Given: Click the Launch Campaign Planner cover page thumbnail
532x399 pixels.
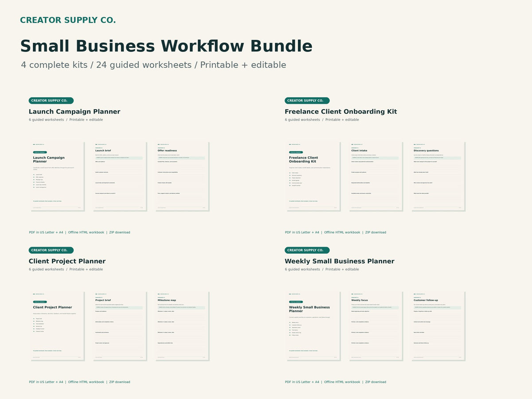Looking at the screenshot, I should (57, 176).
